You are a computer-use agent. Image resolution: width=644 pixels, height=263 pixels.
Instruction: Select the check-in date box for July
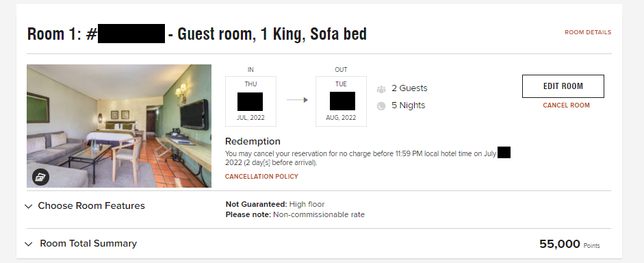(250, 101)
